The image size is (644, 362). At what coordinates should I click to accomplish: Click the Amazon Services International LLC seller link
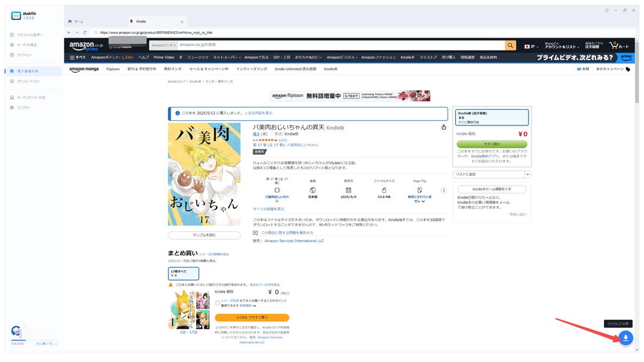tap(294, 241)
